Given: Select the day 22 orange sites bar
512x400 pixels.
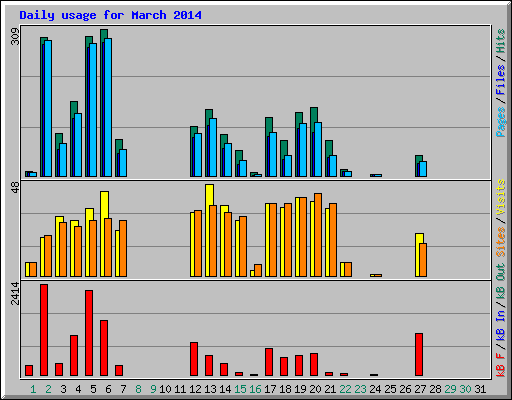Looking at the screenshot, I should click(348, 270).
